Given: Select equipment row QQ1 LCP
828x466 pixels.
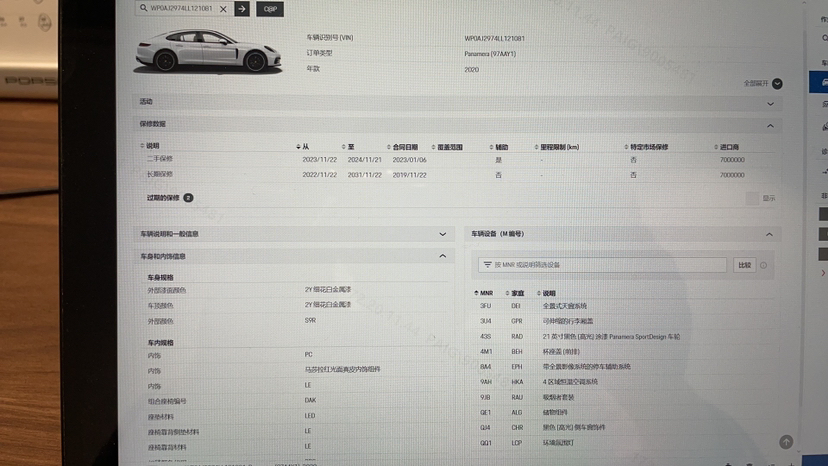Looking at the screenshot, I should click(x=623, y=443).
